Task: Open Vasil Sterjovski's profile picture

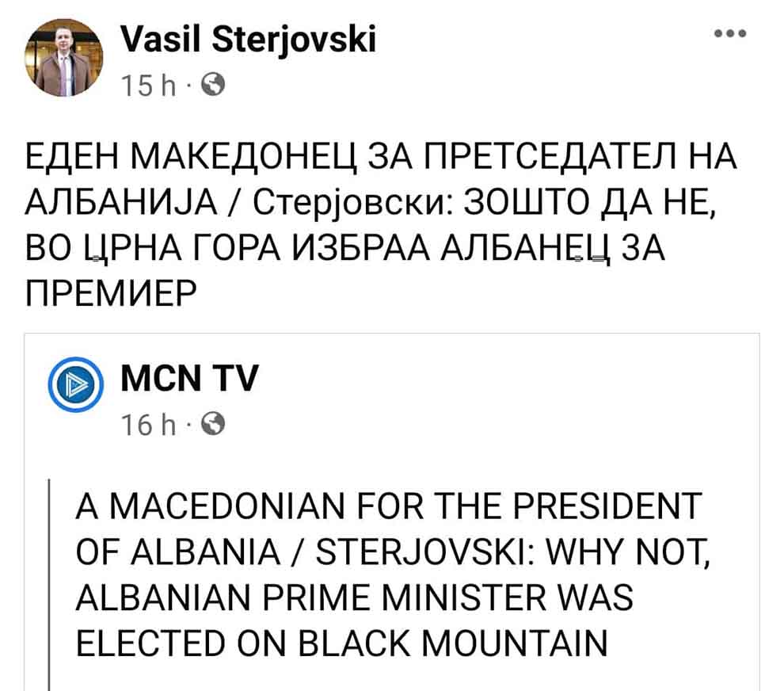Action: click(x=64, y=59)
